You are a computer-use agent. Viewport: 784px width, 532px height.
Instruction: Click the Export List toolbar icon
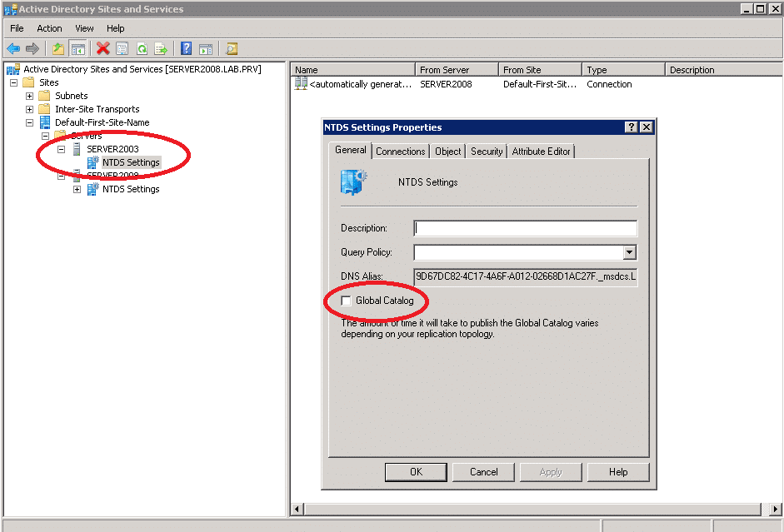pos(161,48)
